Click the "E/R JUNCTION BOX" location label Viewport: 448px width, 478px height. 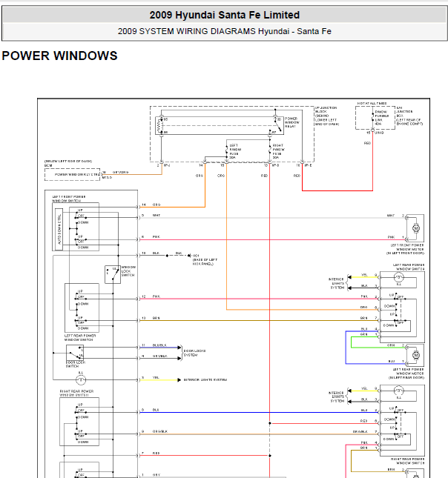point(409,116)
